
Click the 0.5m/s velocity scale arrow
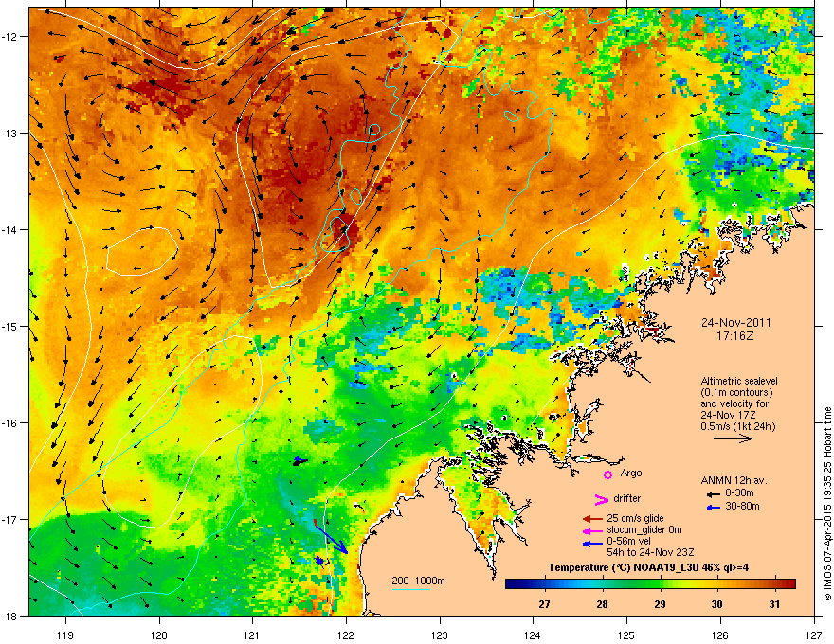point(733,438)
